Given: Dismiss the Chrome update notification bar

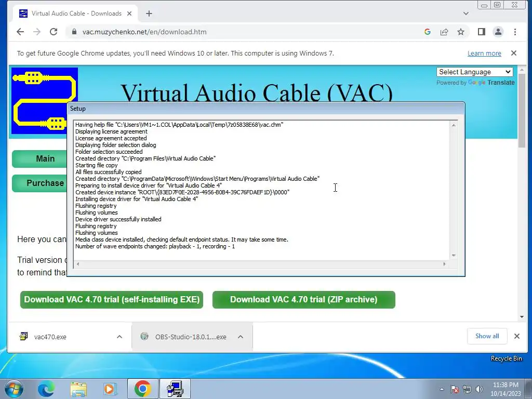Looking at the screenshot, I should click(x=514, y=54).
